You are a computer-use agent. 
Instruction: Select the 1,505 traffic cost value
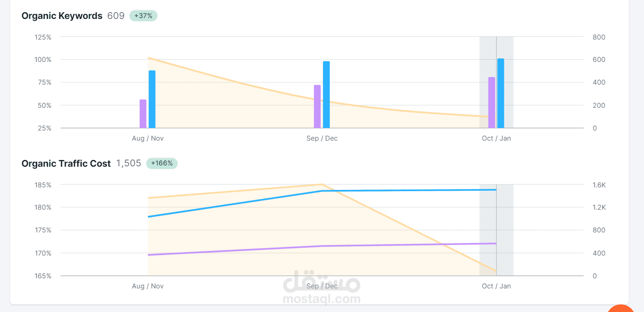click(x=129, y=163)
